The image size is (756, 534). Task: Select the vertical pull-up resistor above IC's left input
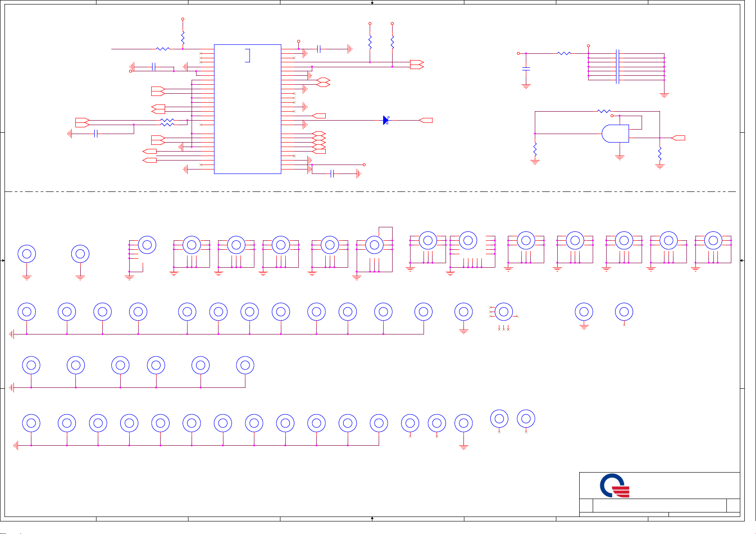tap(183, 39)
